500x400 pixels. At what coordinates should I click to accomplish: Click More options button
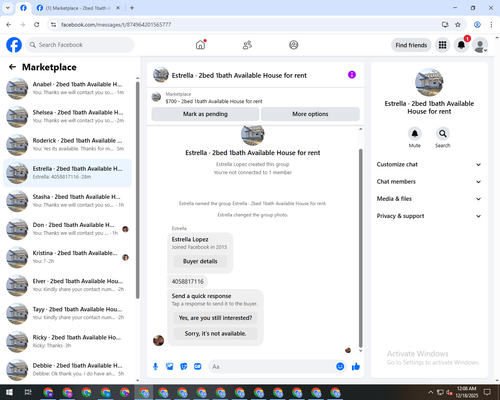[310, 114]
